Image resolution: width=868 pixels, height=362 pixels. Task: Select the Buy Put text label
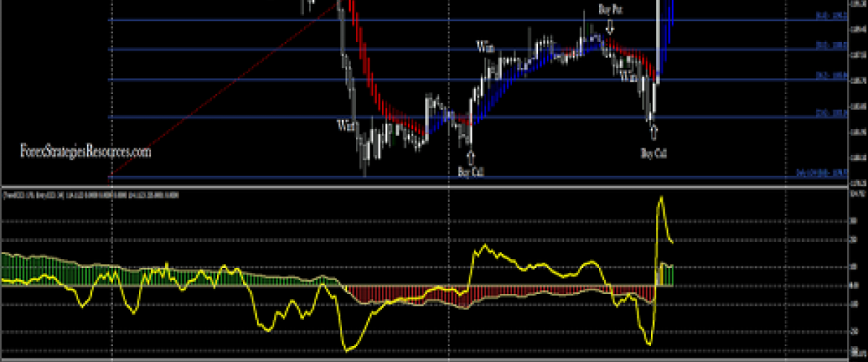tap(610, 9)
